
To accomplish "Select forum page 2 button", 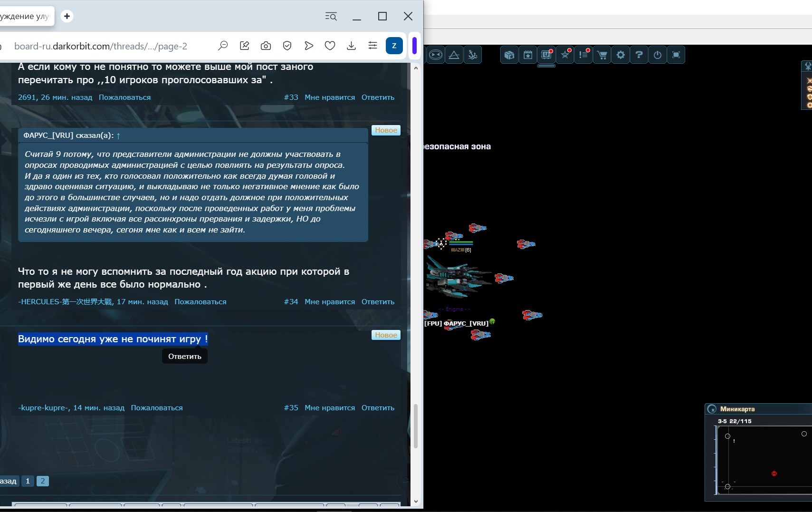I will (43, 481).
